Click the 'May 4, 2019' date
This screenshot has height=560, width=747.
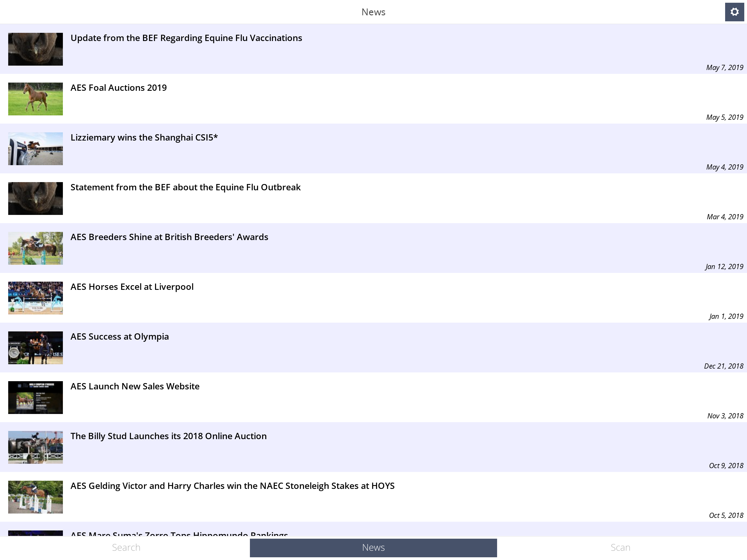click(725, 167)
